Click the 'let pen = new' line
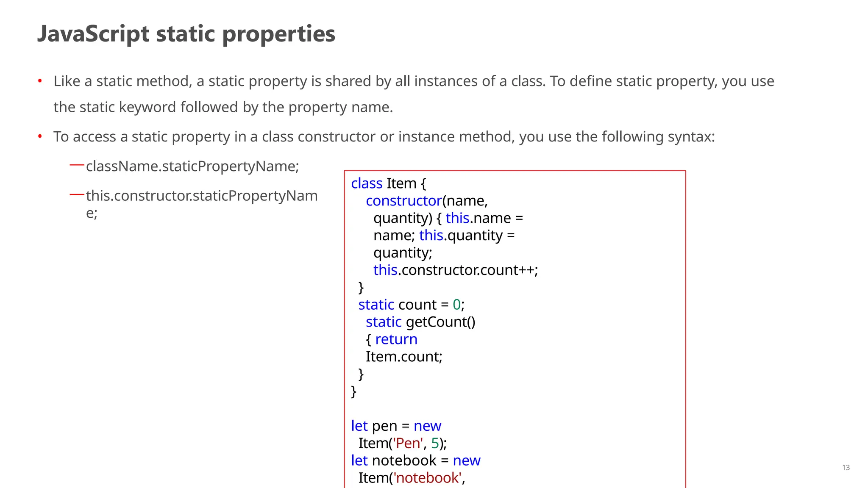Viewport: 868px width, 488px height. pyautogui.click(x=396, y=426)
